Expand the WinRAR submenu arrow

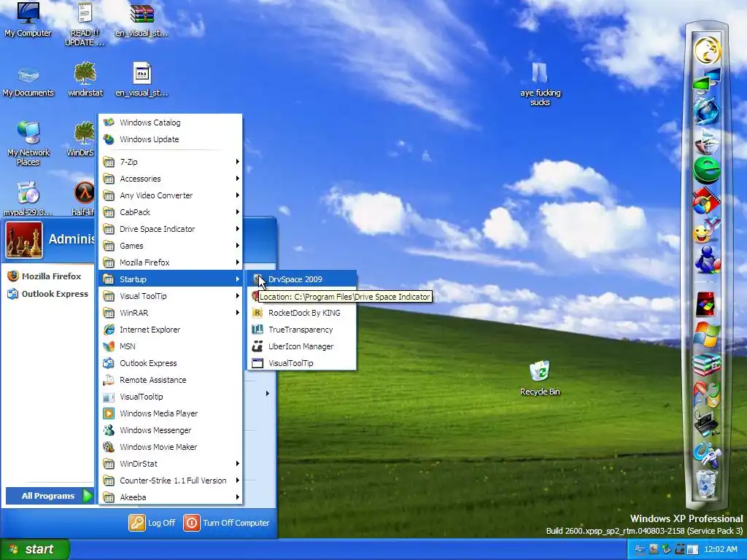coord(237,312)
